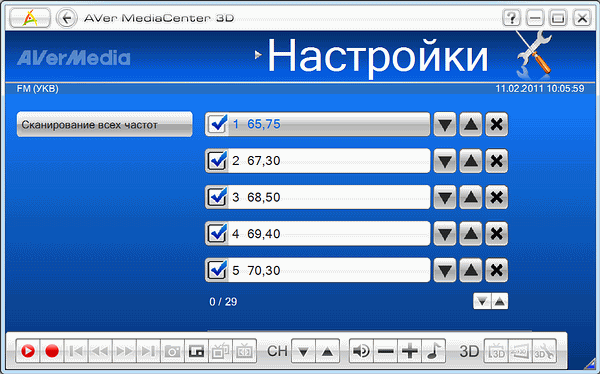
Task: Switch to next channel with CH up
Action: click(327, 351)
